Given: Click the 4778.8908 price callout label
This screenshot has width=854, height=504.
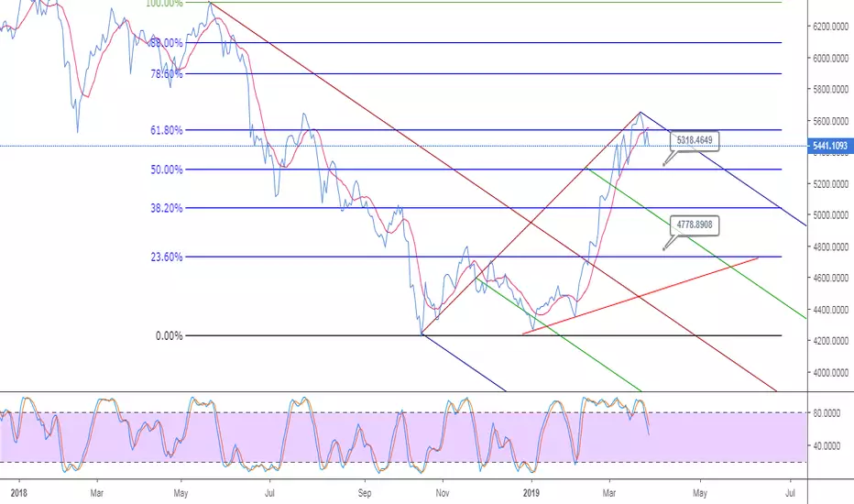Looking at the screenshot, I should [x=695, y=225].
